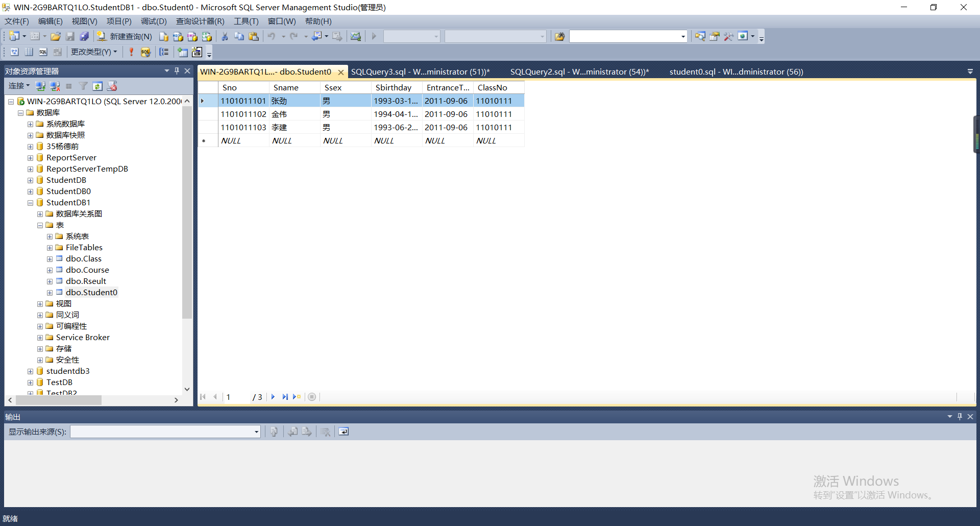This screenshot has height=526, width=980.
Task: Click the Save All icon
Action: [84, 36]
